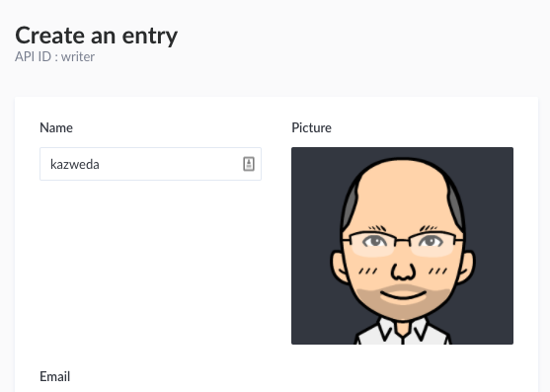Screen dimensions: 550x392
Task: Click the avatar's glasses in Picture preview
Action: point(402,243)
